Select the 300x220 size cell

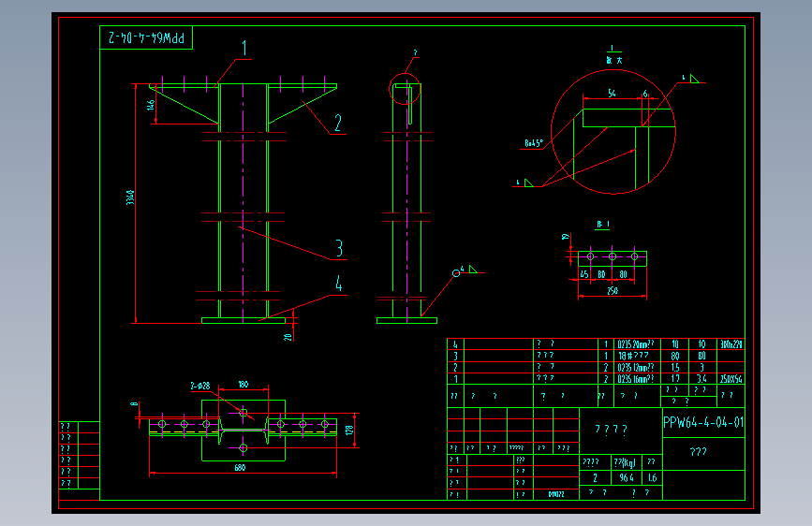tap(731, 344)
